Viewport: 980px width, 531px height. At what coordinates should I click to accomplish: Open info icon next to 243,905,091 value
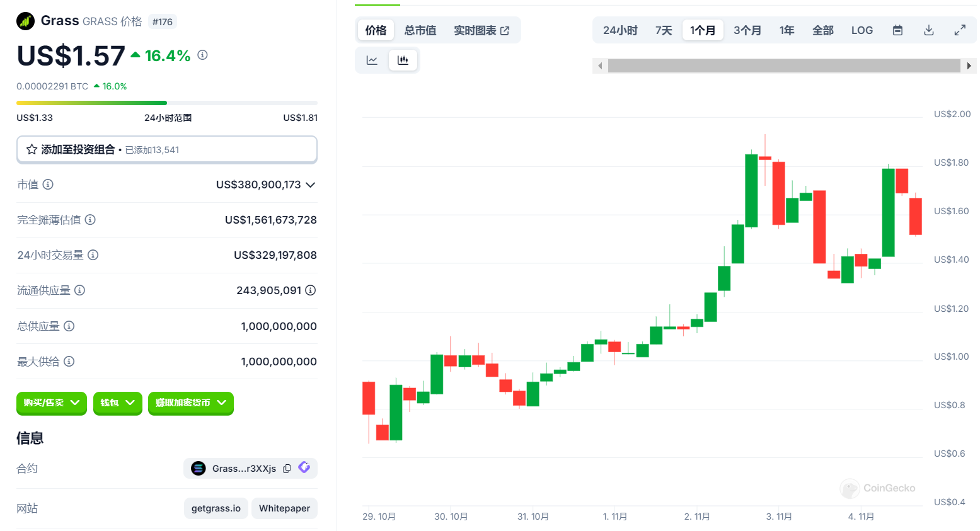click(x=310, y=290)
